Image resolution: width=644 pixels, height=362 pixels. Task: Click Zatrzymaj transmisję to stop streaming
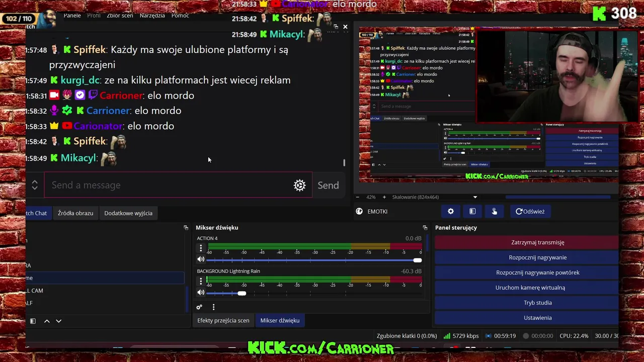click(x=527, y=242)
